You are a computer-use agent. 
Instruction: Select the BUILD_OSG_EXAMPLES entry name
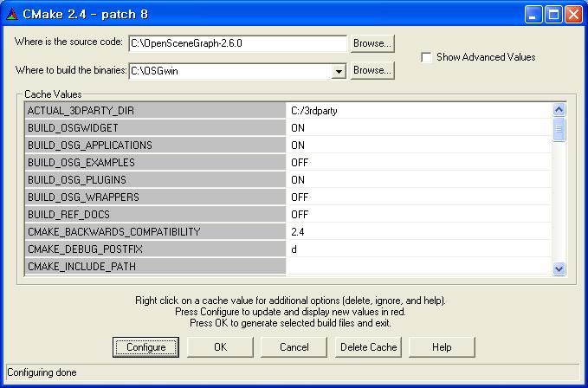point(155,162)
